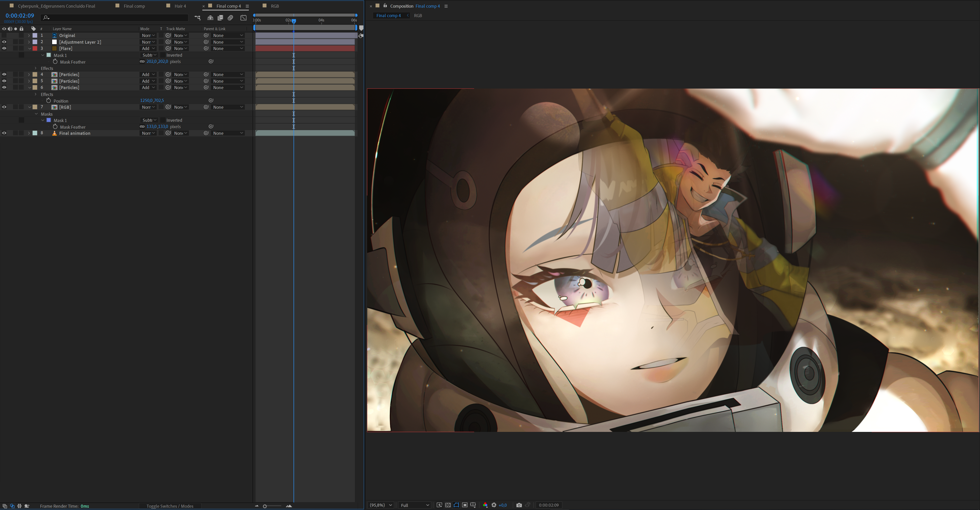Collapse the Flare layer twirl
The image size is (980, 510).
[29, 48]
